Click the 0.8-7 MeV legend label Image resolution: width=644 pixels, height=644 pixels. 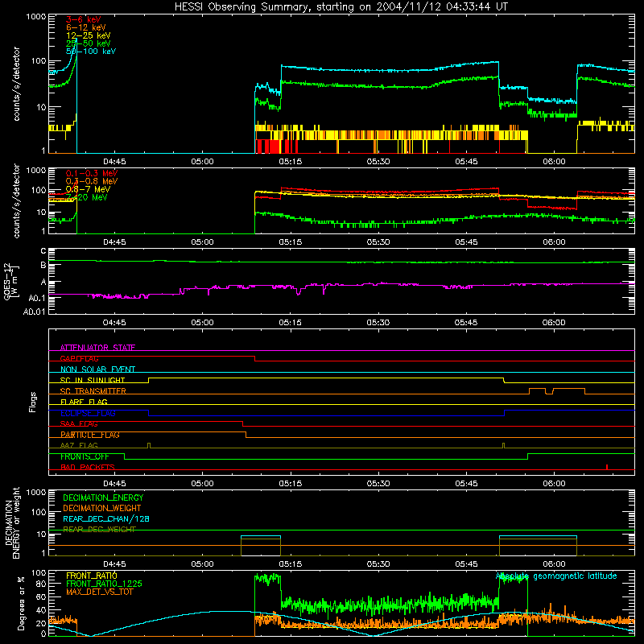point(88,189)
